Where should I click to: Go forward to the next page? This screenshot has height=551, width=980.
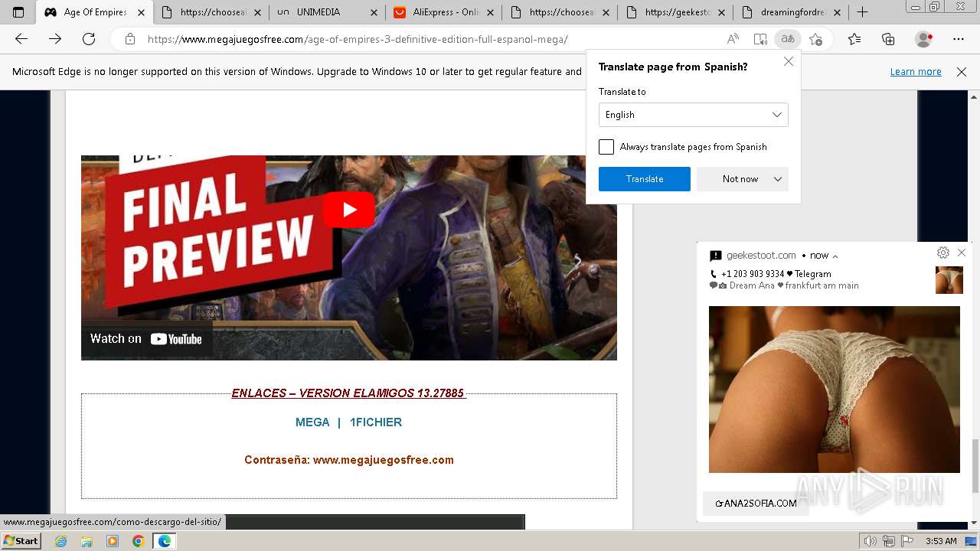coord(55,39)
